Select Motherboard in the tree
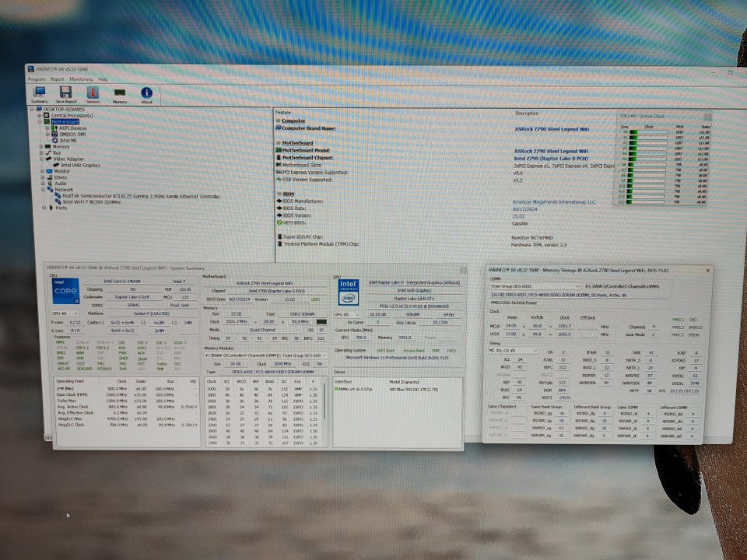747x560 pixels. [65, 121]
